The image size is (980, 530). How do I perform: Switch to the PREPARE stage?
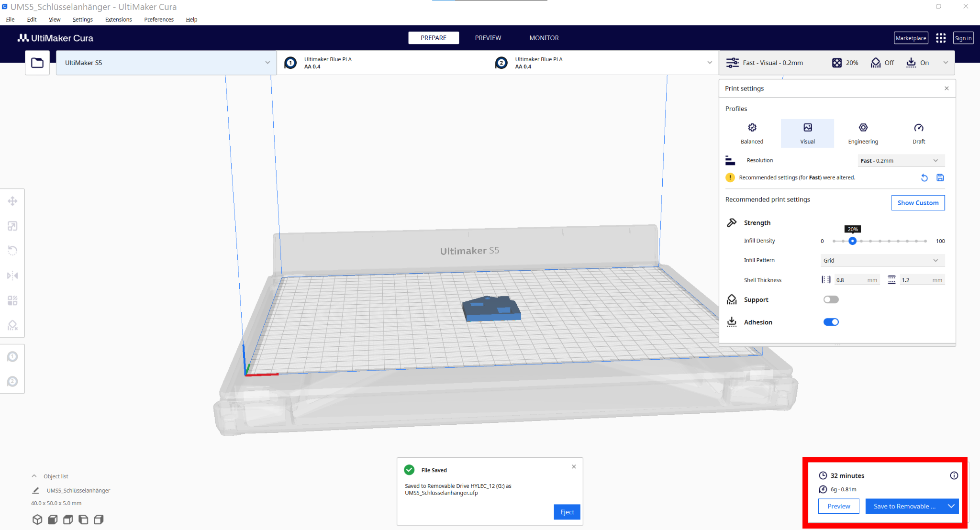point(434,38)
